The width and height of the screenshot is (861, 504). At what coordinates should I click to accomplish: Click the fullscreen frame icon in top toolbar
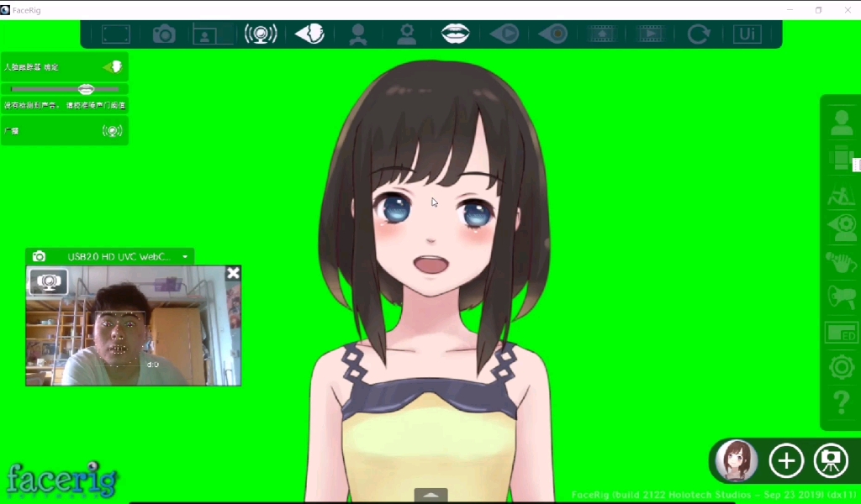116,34
